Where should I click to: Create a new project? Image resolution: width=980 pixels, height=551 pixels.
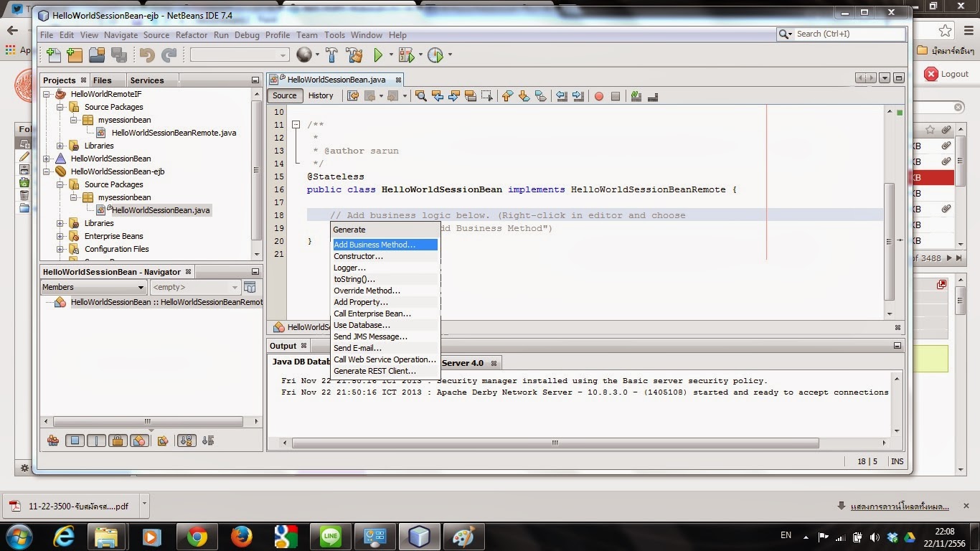pyautogui.click(x=75, y=55)
